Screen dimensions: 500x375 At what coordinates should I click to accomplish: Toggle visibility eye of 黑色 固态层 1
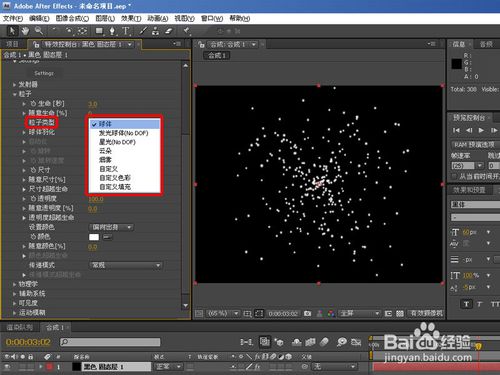[7, 367]
